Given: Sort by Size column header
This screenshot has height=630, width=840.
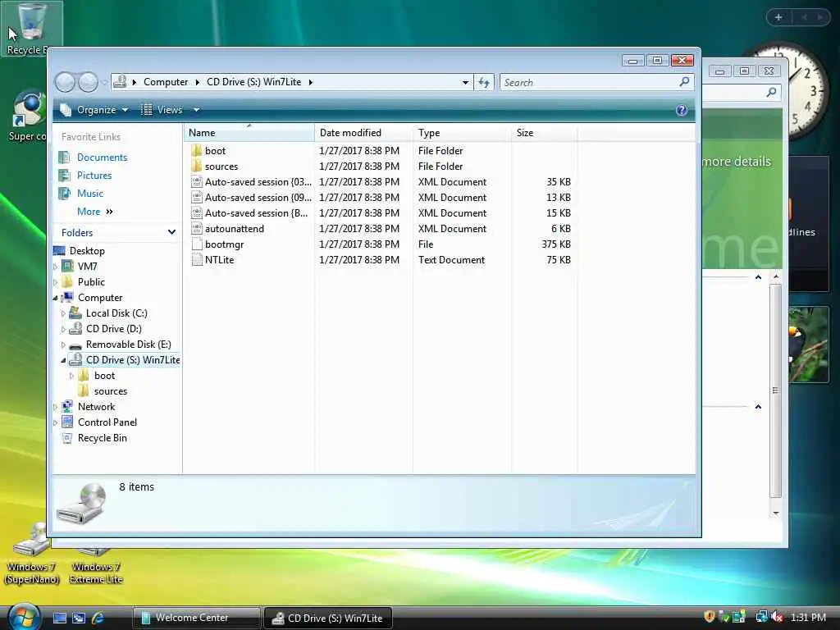Looking at the screenshot, I should pyautogui.click(x=545, y=132).
